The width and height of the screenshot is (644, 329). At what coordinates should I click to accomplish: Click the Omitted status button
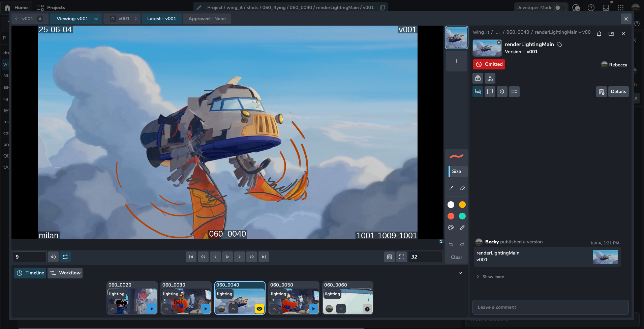(x=489, y=64)
